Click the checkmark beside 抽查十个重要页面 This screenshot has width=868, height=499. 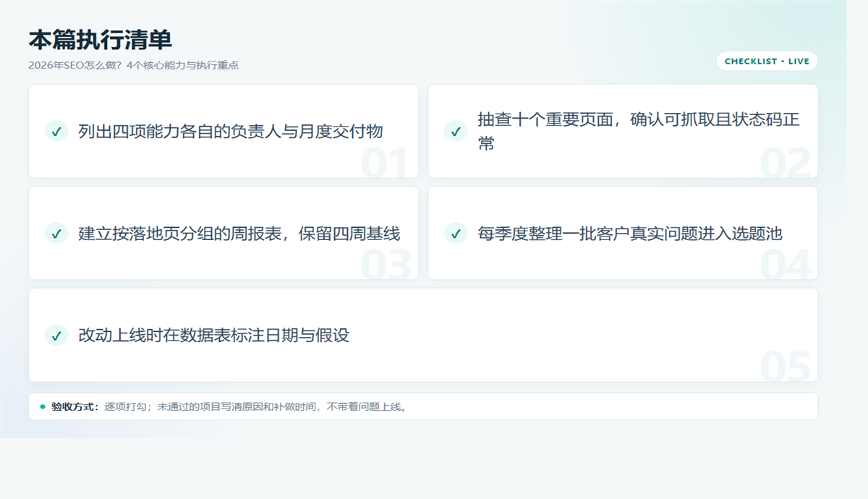[x=456, y=131]
